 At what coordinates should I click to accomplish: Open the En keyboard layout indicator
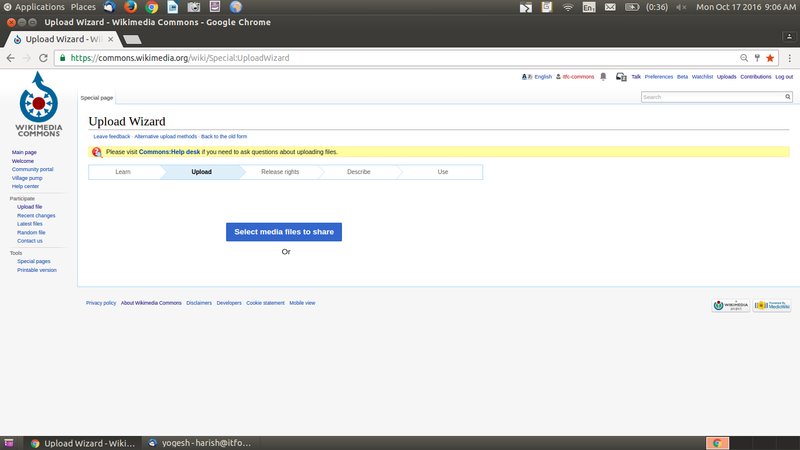pyautogui.click(x=589, y=7)
